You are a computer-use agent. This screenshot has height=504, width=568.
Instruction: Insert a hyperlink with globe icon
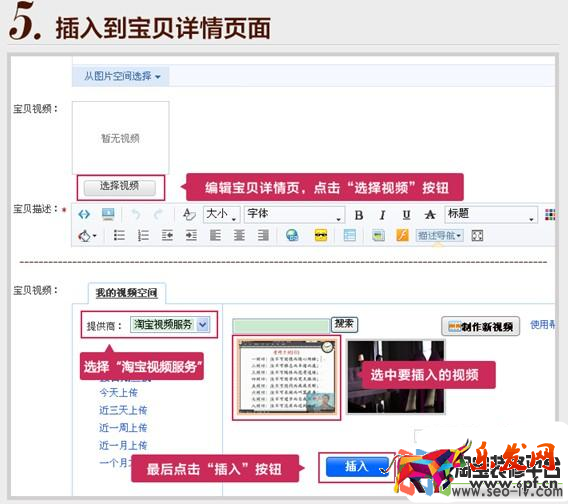click(292, 236)
